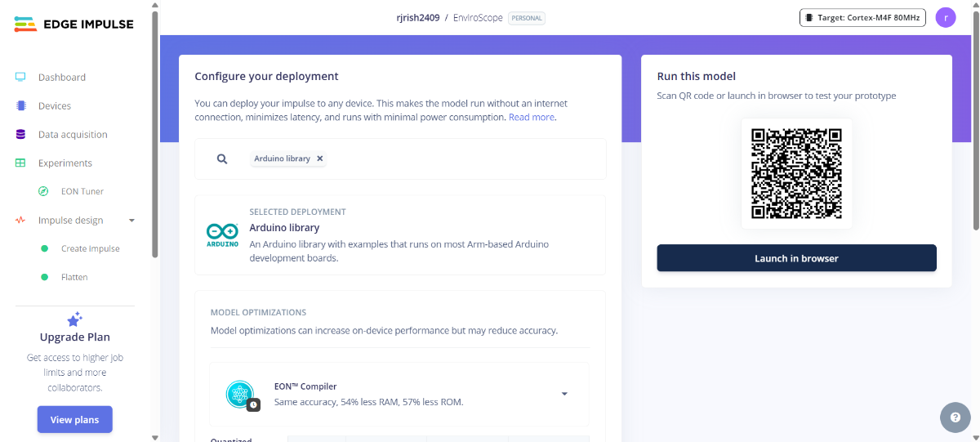
Task: Click the search magnifier icon
Action: coord(221,158)
